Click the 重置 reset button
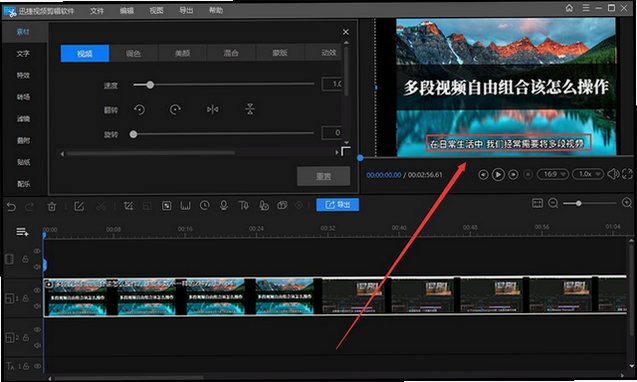This screenshot has width=637, height=382. coord(323,176)
